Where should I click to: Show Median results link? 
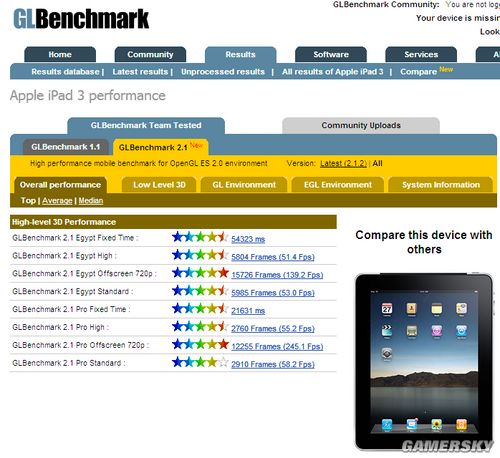[91, 201]
